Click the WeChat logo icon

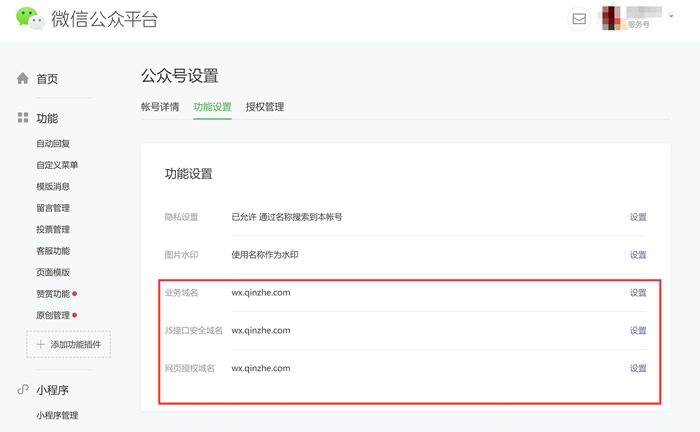click(x=29, y=19)
